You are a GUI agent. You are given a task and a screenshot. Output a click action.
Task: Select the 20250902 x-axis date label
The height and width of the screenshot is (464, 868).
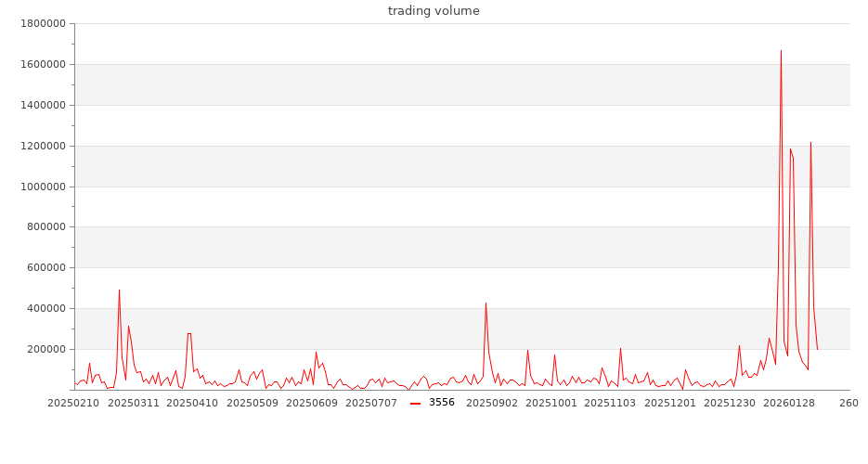point(492,403)
